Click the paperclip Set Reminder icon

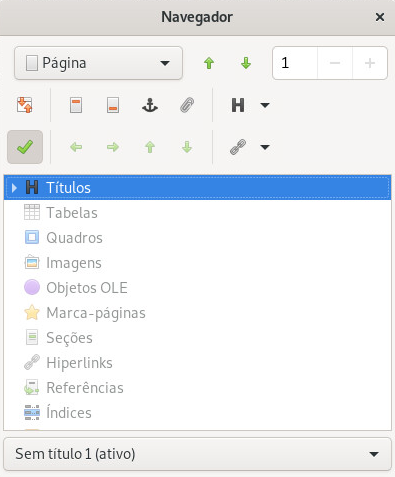[x=187, y=105]
